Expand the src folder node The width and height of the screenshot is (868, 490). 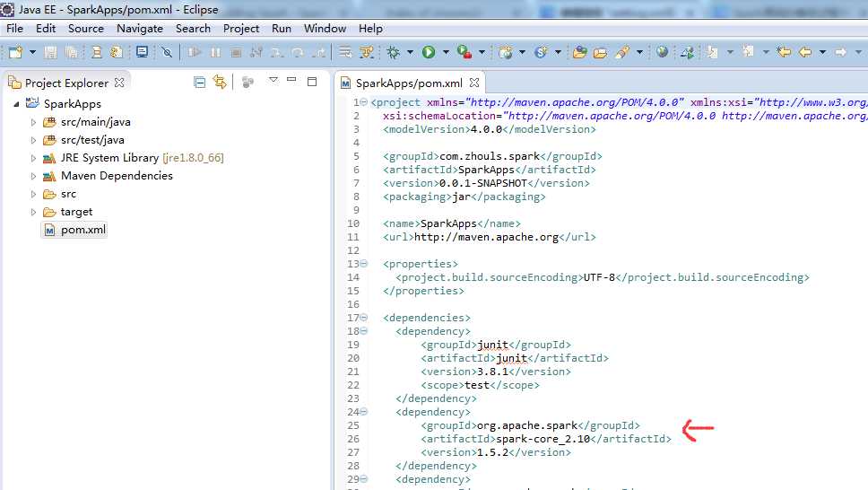[x=33, y=194]
